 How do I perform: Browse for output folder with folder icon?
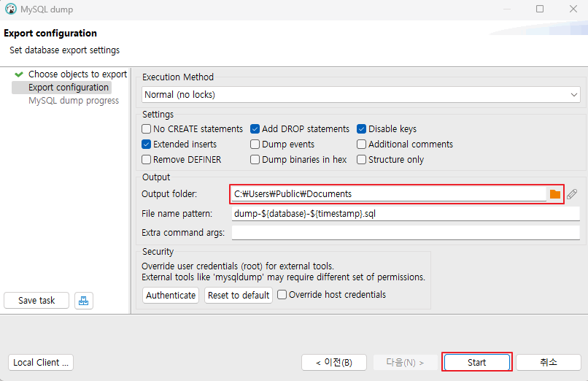click(x=554, y=194)
